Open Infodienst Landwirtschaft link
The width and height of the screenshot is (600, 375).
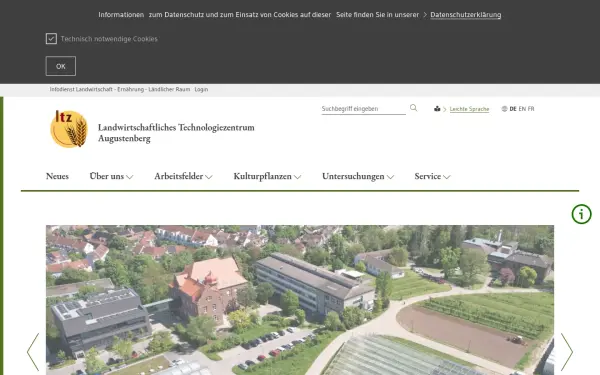point(120,90)
